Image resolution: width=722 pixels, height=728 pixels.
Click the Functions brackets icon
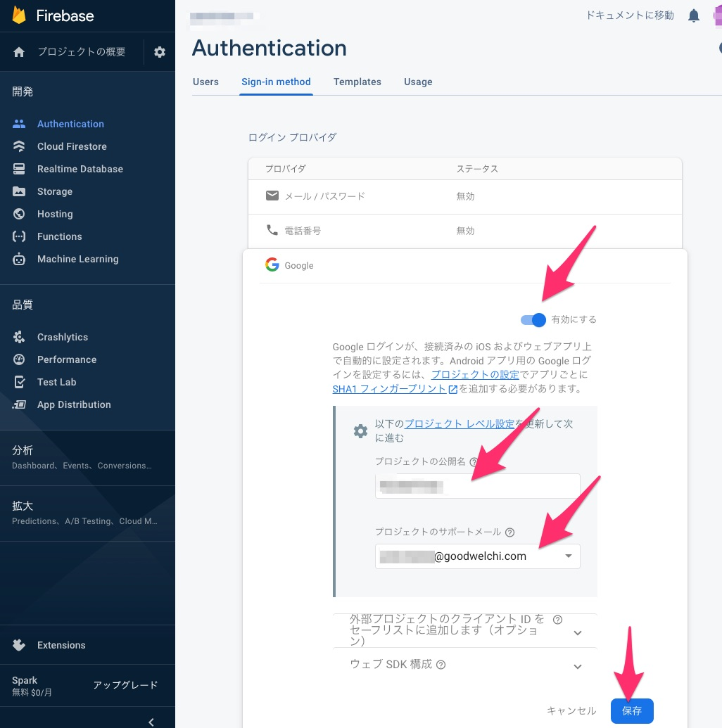19,236
